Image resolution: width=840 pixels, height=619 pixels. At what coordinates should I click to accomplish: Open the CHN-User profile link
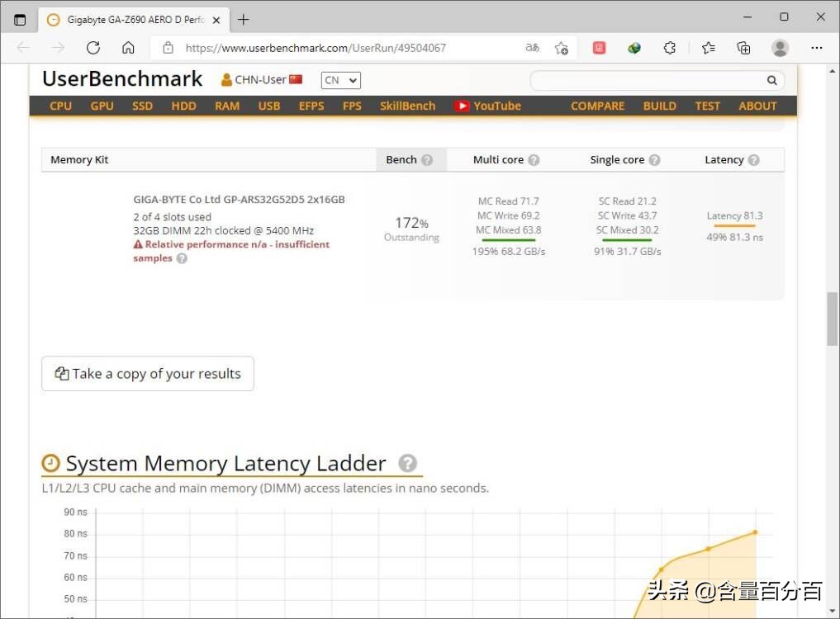coord(259,79)
